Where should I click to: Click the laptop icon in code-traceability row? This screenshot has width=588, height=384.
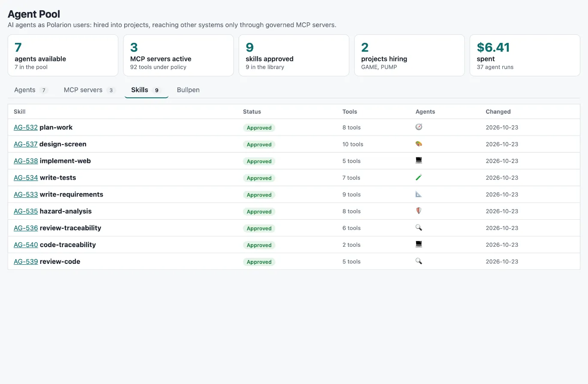point(419,244)
